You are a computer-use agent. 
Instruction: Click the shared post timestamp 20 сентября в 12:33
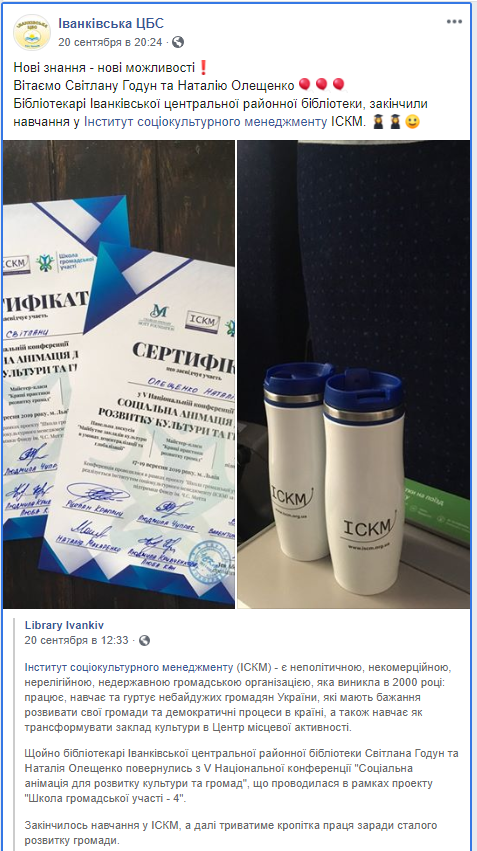click(77, 640)
